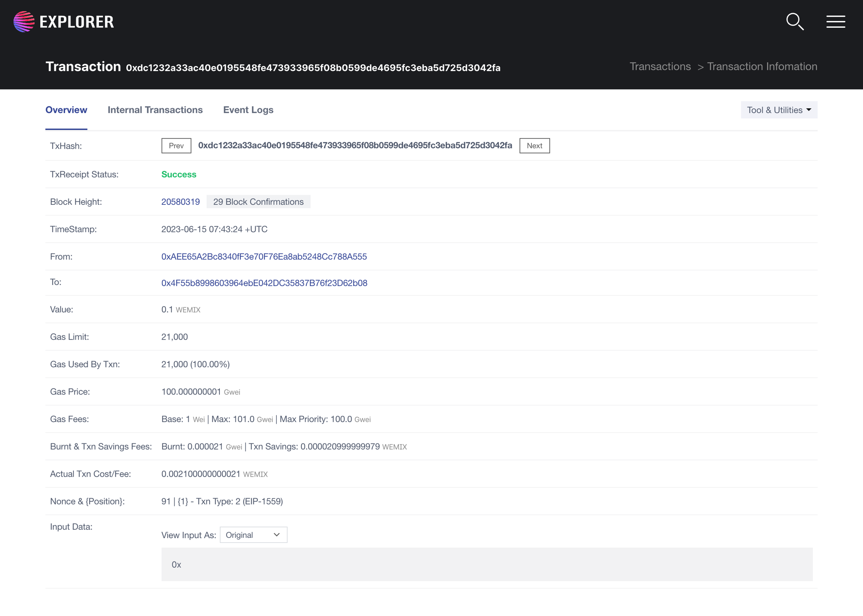Click the Prev transaction button
863x616 pixels.
[176, 146]
